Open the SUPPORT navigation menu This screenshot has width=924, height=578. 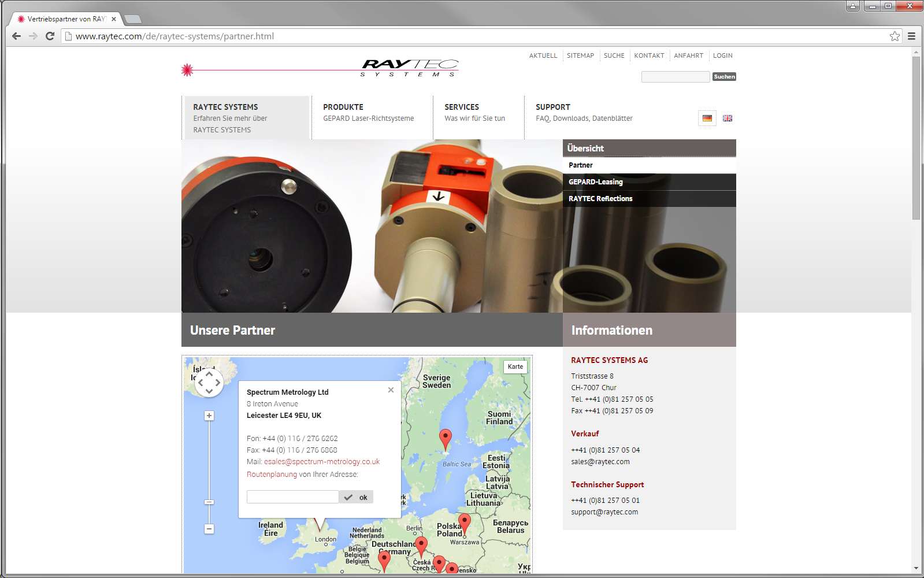(552, 107)
